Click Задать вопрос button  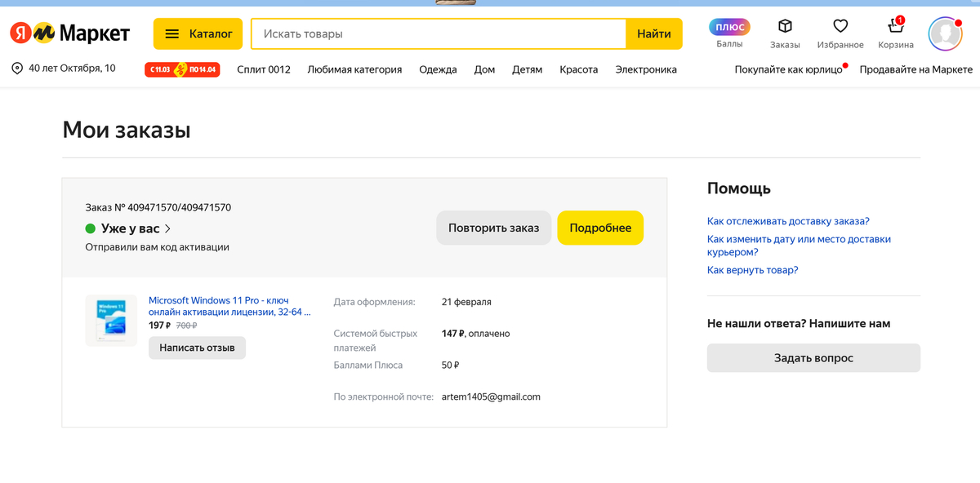pyautogui.click(x=813, y=358)
